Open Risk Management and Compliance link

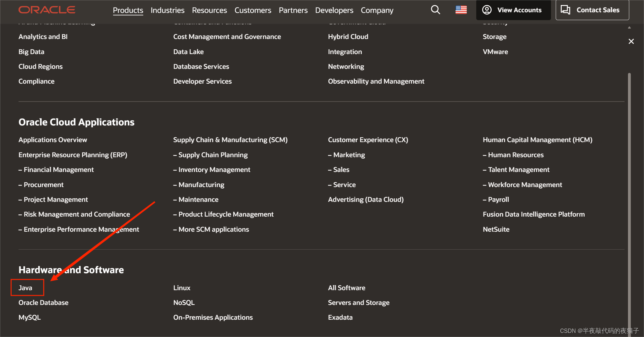click(74, 214)
